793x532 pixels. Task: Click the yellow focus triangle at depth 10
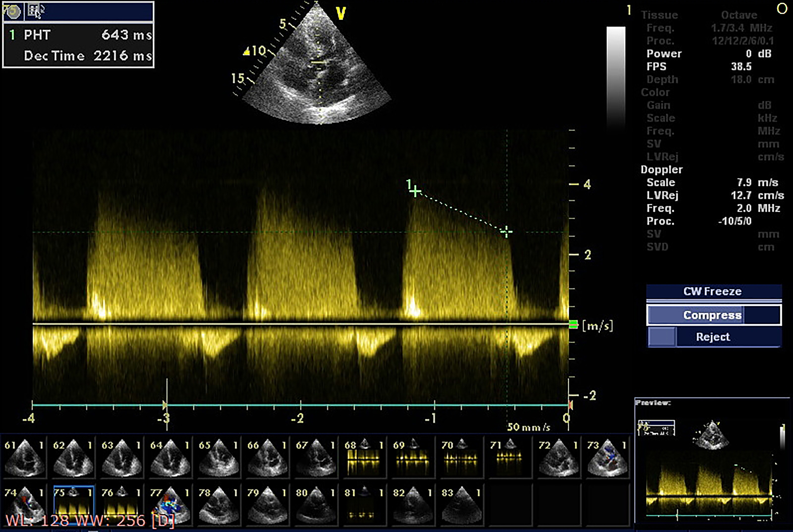[246, 51]
